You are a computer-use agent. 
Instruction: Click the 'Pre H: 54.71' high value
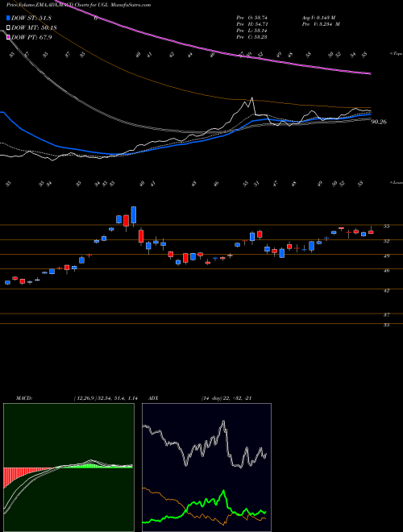tap(252, 23)
